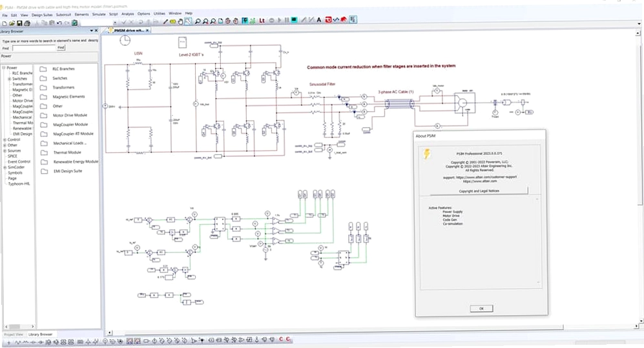Activate the hand pan tool
Viewport: 644px width, 348px height.
(180, 21)
